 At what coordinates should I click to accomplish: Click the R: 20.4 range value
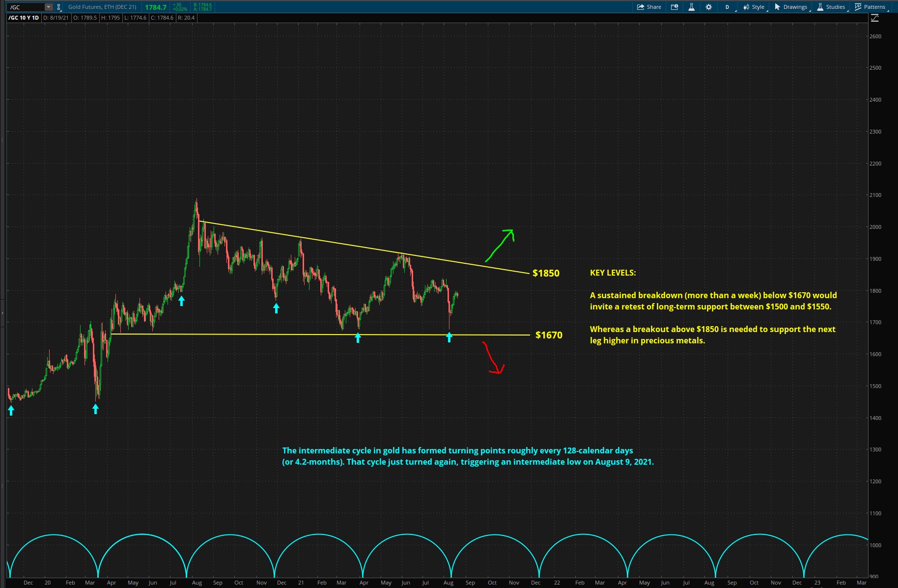coord(186,18)
